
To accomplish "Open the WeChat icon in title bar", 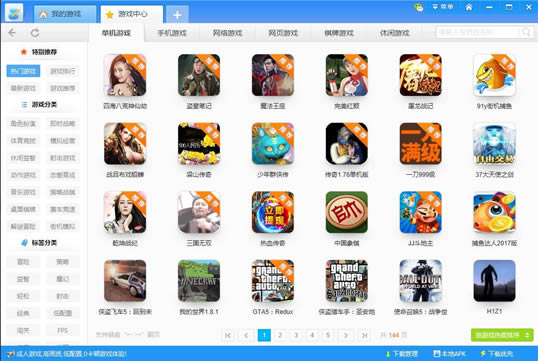I will [x=419, y=7].
